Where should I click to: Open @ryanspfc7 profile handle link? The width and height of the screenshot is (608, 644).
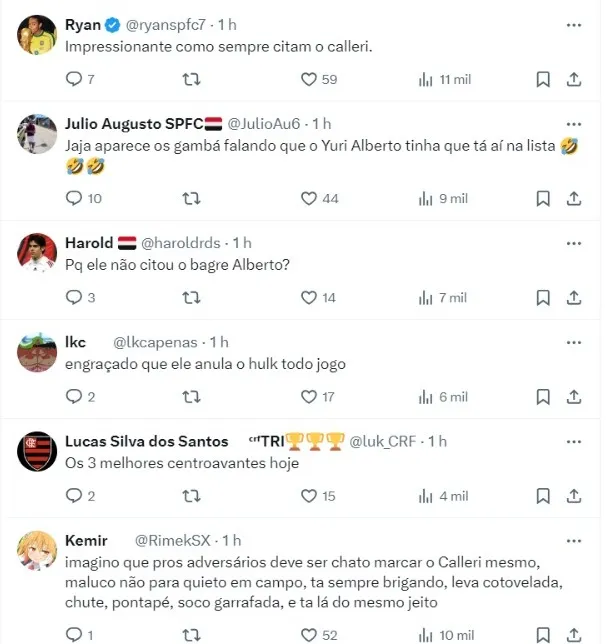(x=165, y=25)
